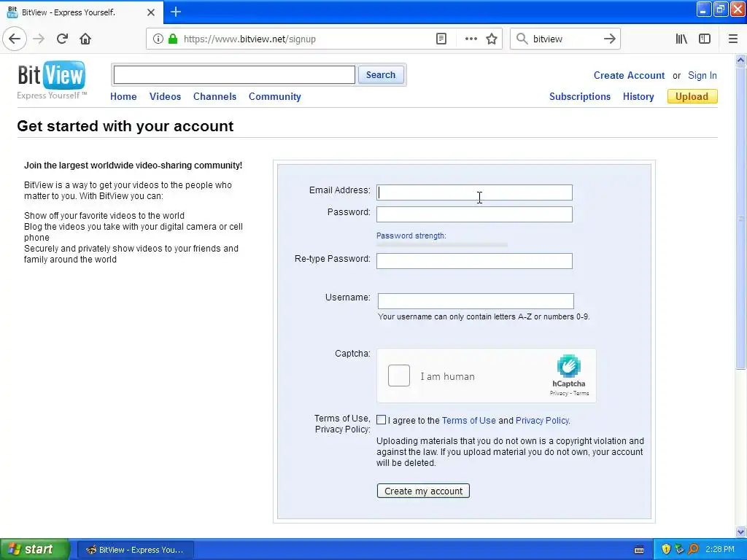Click the hCaptcha Terms link
Image resolution: width=747 pixels, height=560 pixels.
(x=581, y=393)
